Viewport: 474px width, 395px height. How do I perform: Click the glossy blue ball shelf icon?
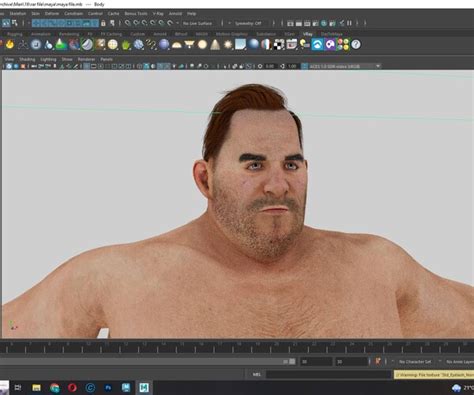pyautogui.click(x=253, y=44)
